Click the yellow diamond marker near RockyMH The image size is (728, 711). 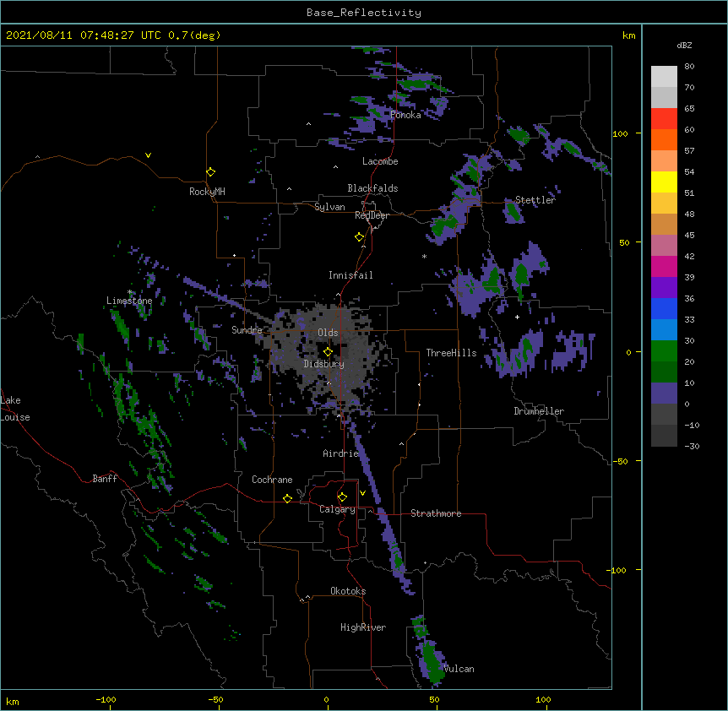point(210,172)
